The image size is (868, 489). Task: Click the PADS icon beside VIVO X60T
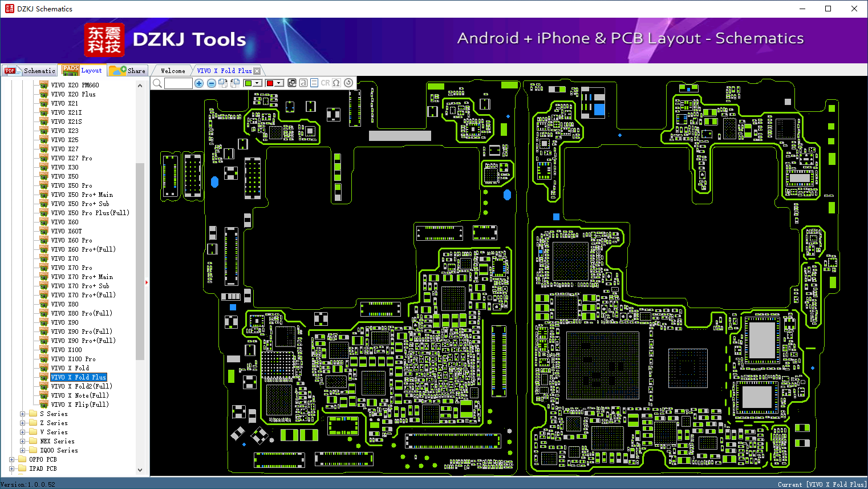[44, 231]
